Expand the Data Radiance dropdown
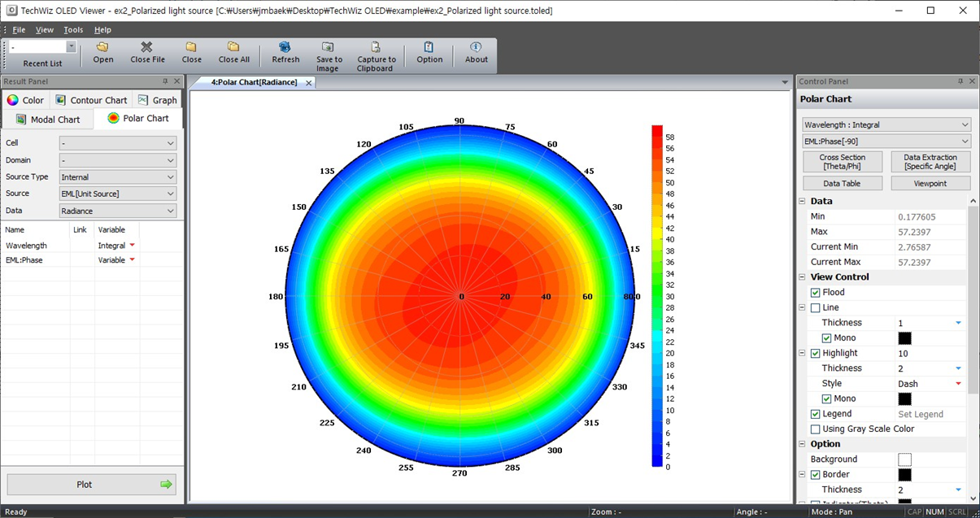 [x=118, y=211]
